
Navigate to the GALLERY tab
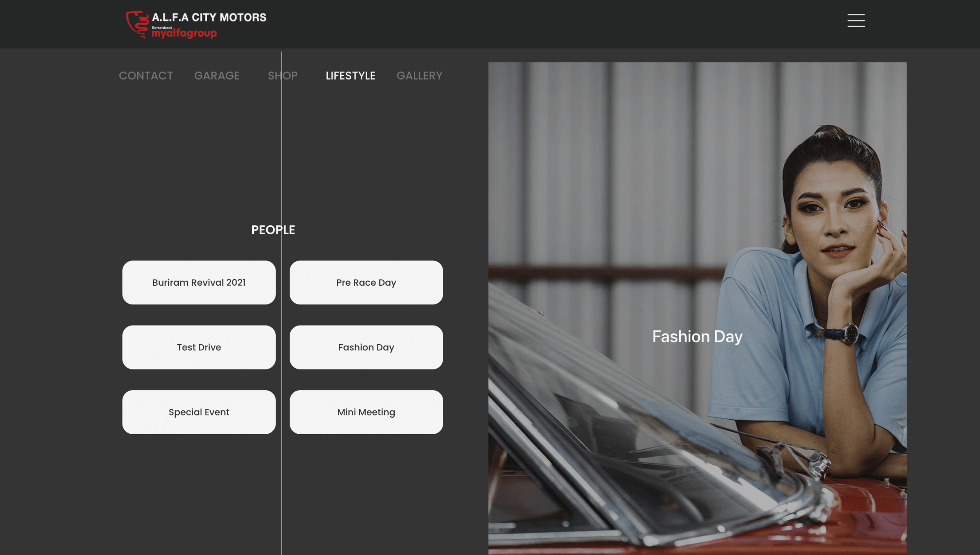pos(419,76)
